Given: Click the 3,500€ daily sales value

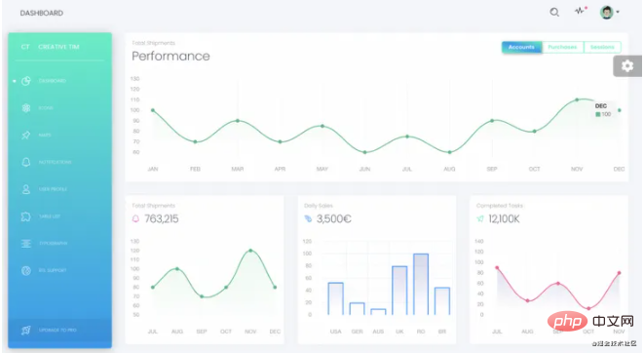Looking at the screenshot, I should (x=334, y=219).
